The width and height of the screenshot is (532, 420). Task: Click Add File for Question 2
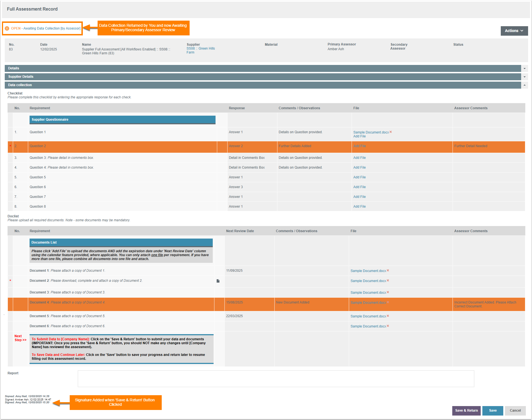[359, 146]
